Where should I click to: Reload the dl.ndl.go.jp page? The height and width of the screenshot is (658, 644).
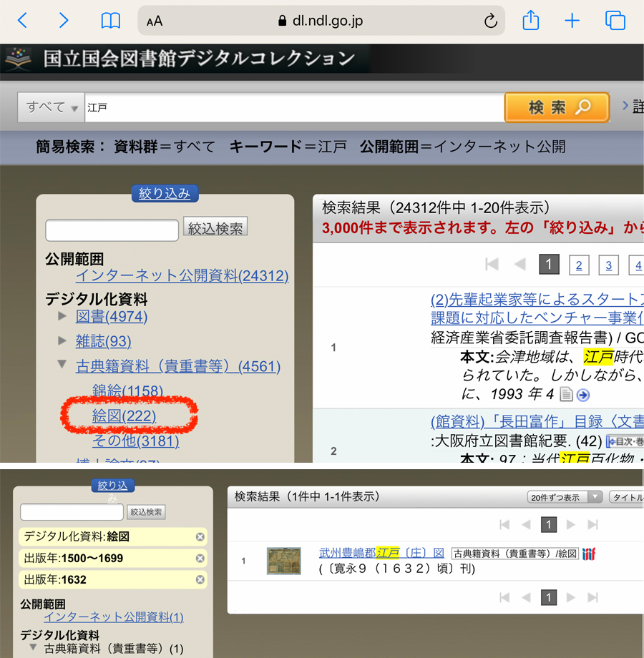pyautogui.click(x=490, y=21)
